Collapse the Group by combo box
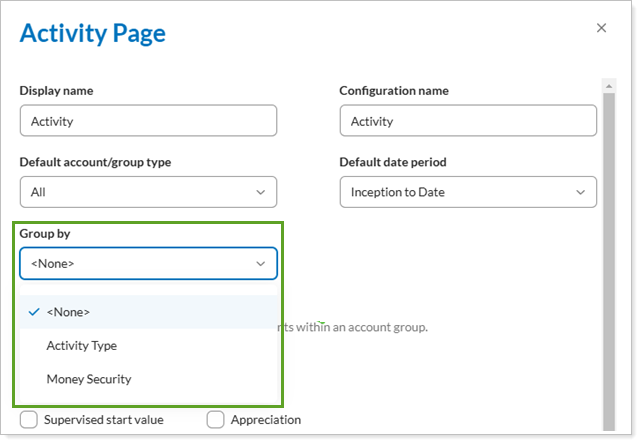 coord(148,264)
